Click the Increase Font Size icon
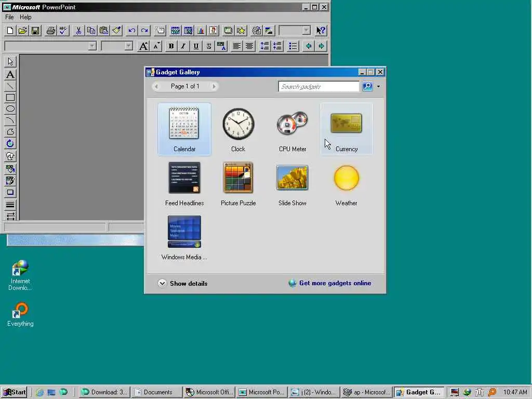 click(x=143, y=46)
